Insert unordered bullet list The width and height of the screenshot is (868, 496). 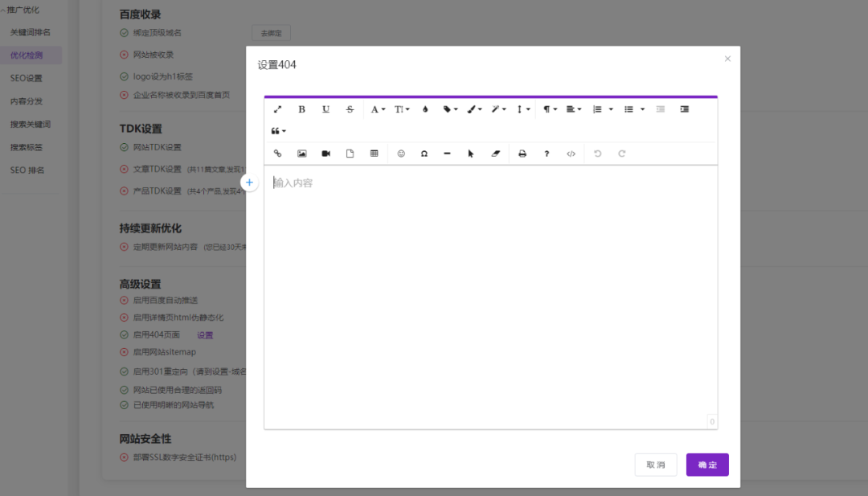click(x=628, y=109)
